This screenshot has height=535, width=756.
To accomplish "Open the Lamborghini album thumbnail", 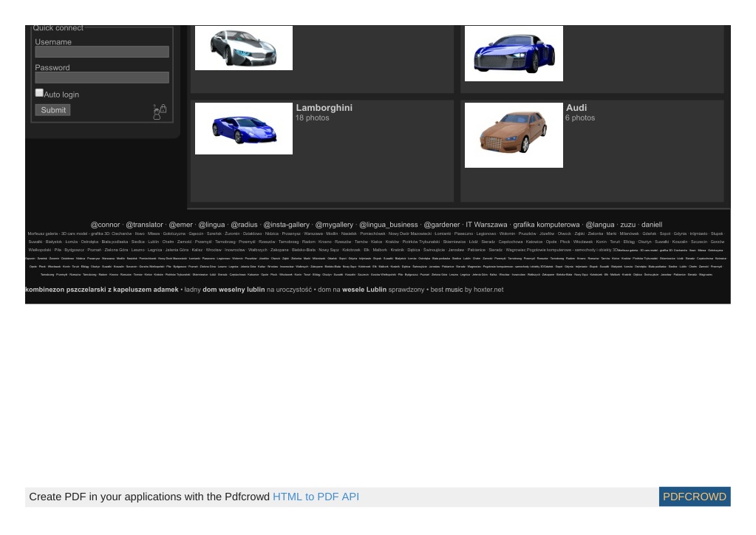I will (x=243, y=129).
